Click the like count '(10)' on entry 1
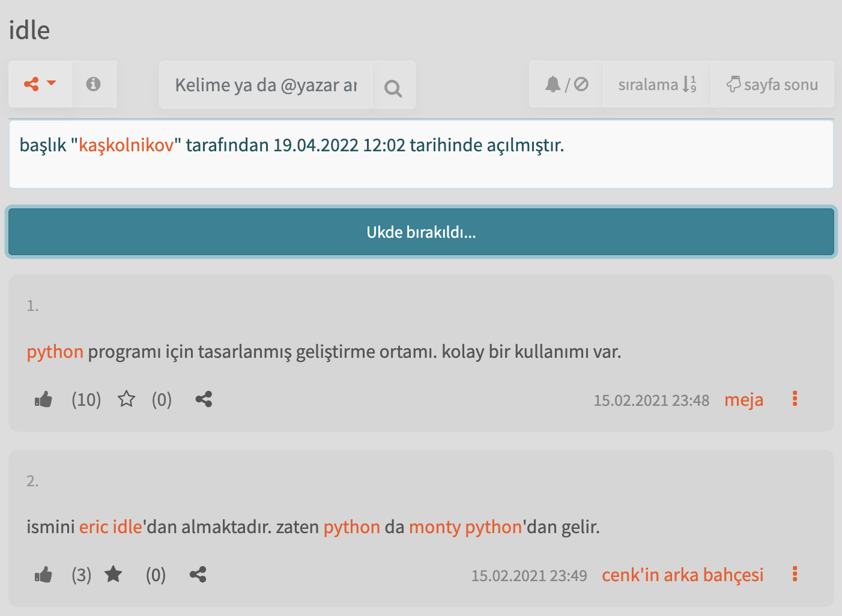 [x=86, y=400]
